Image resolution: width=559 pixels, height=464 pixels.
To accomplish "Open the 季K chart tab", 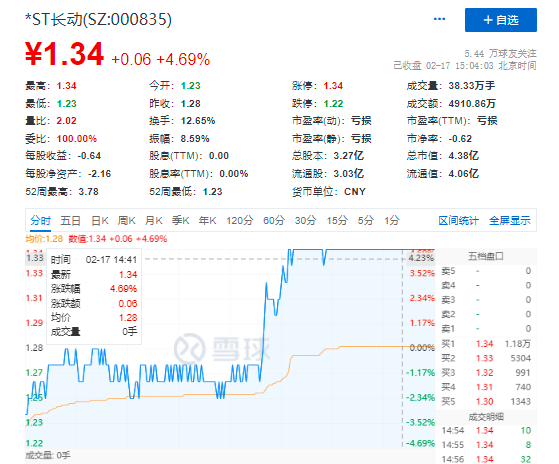I will (x=180, y=221).
